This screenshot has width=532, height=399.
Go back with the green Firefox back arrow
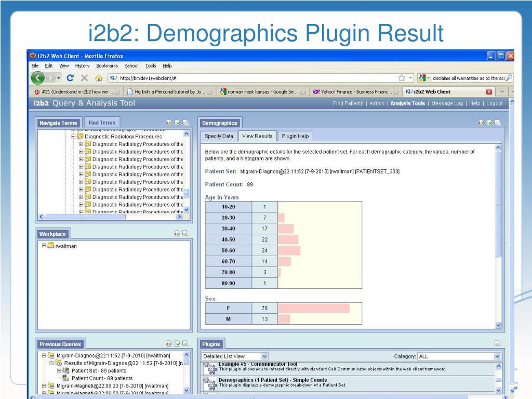point(37,78)
